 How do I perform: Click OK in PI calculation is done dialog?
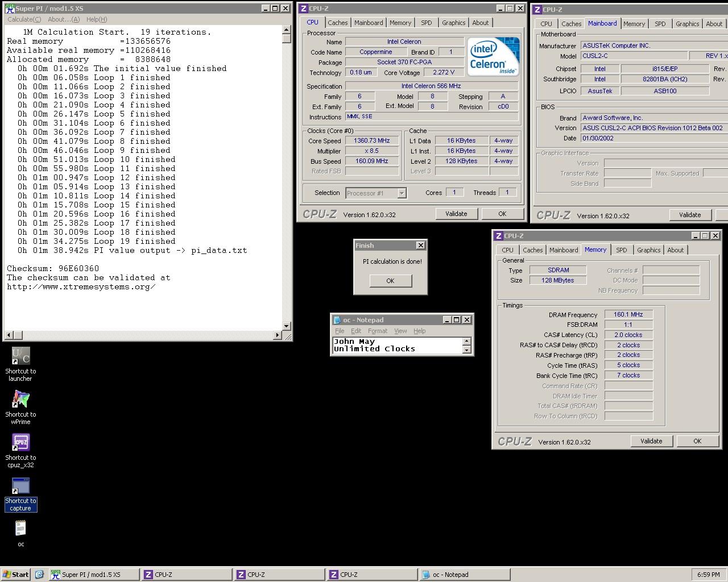pyautogui.click(x=390, y=281)
